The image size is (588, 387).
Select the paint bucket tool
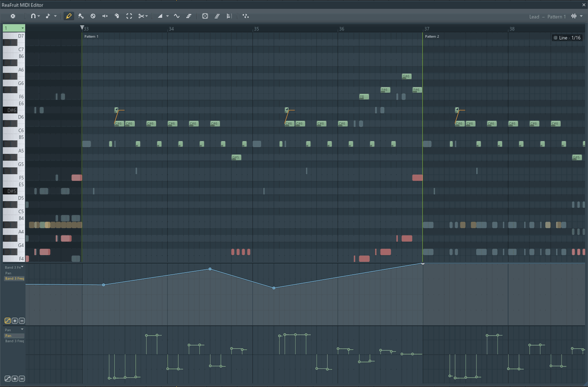click(x=117, y=16)
